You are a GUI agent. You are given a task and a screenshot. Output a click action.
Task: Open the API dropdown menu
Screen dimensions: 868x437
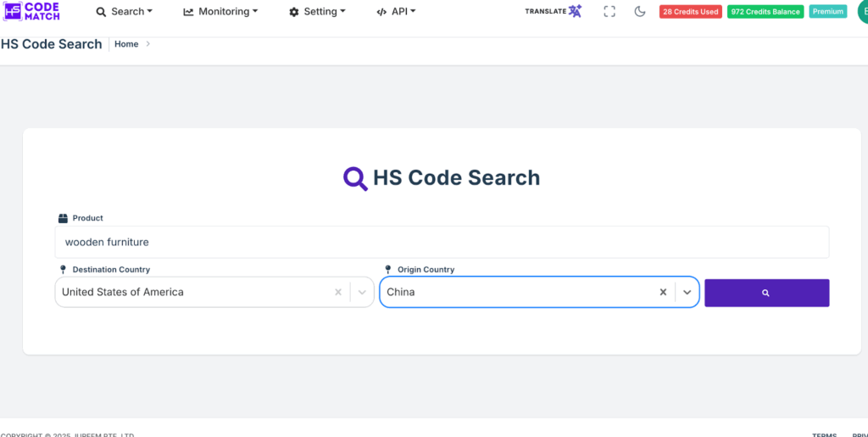[x=396, y=12]
